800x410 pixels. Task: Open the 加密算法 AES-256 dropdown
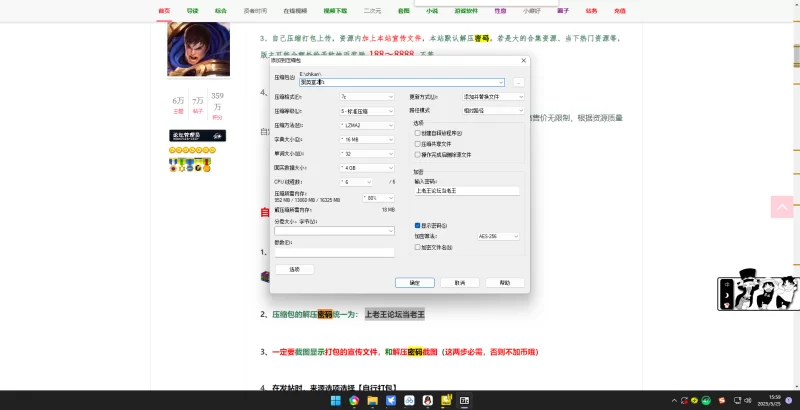tap(498, 236)
